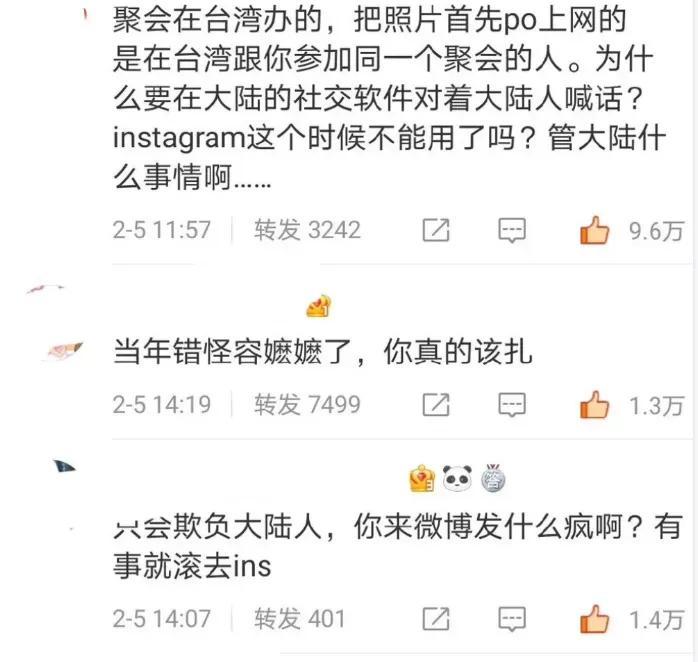698x662 pixels.
Task: Like the 容嬷嬷 comment with 1.3万 likes
Action: 594,405
